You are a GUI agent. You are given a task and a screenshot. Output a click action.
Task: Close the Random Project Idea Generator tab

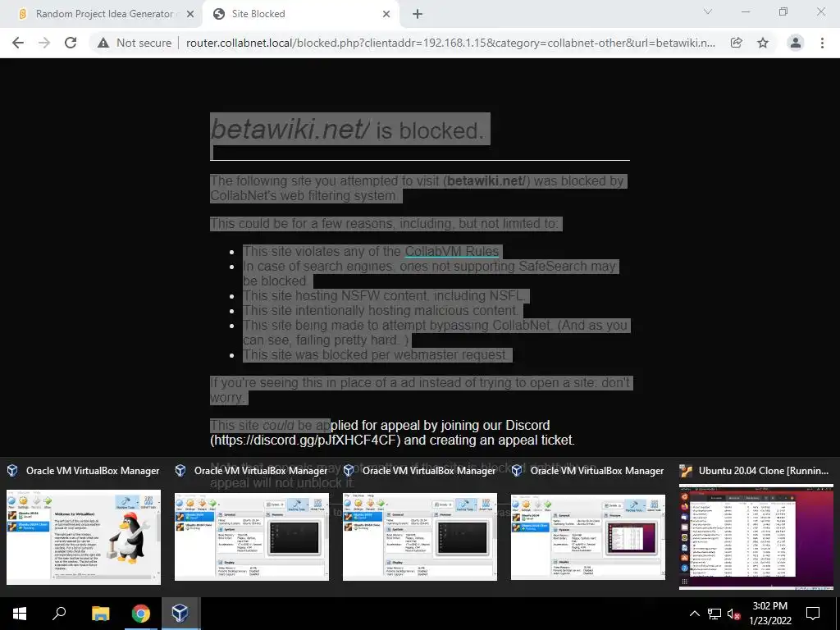[x=190, y=14]
